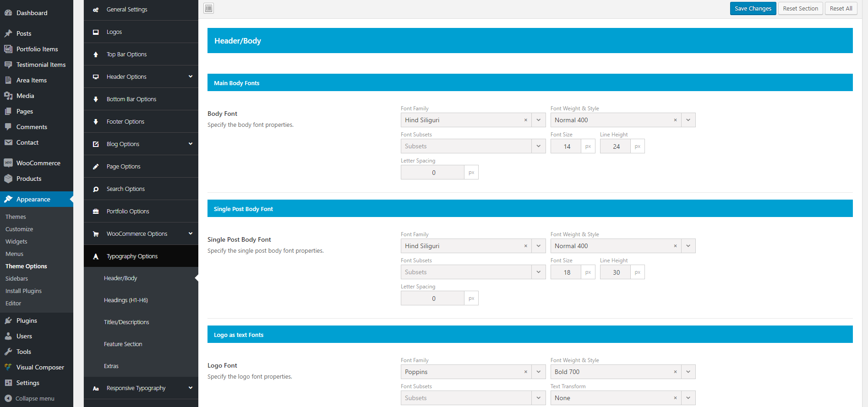The width and height of the screenshot is (868, 407).
Task: Open the Headings (H1-H6) typography tab
Action: click(x=126, y=300)
